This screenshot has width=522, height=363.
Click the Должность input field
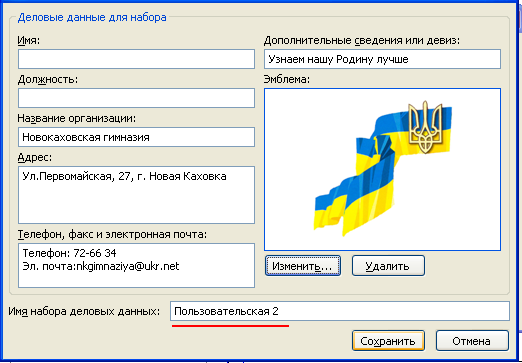tap(136, 98)
